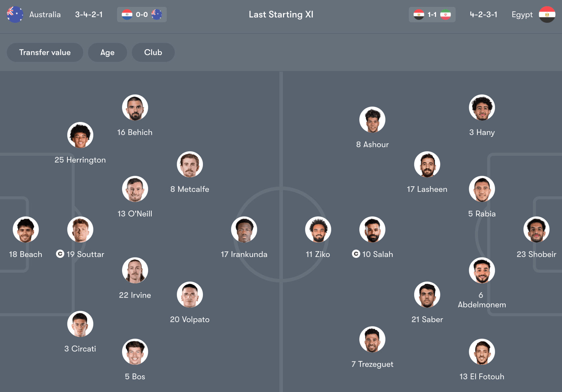The height and width of the screenshot is (392, 562).
Task: Open the 1-1 previous match result
Action: click(x=432, y=14)
